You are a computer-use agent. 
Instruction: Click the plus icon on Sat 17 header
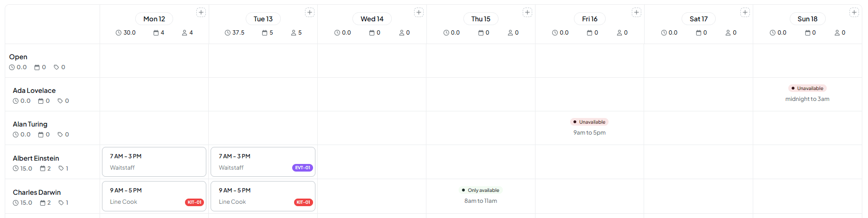[x=745, y=12]
